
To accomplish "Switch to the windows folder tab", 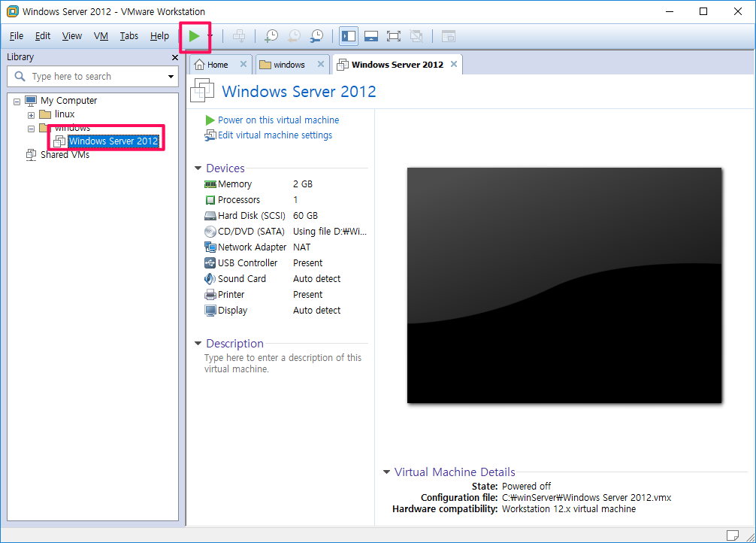I will [289, 65].
